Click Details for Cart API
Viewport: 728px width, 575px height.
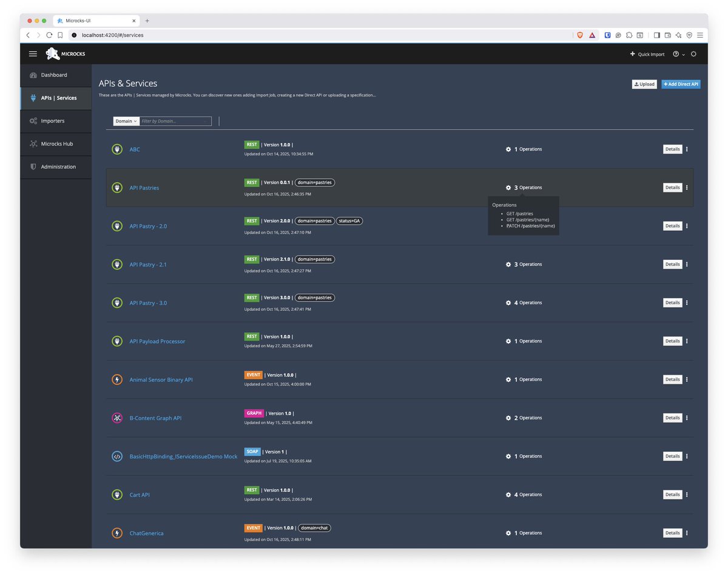tap(672, 495)
